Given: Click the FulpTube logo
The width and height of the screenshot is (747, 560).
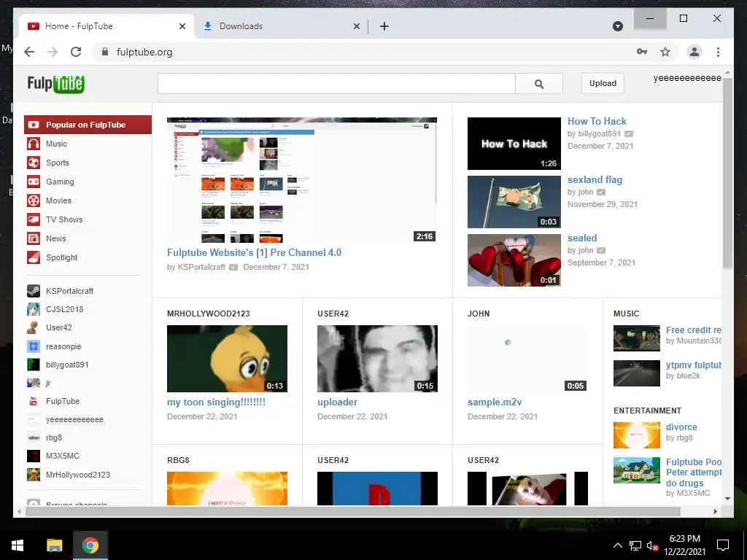Looking at the screenshot, I should (x=55, y=84).
